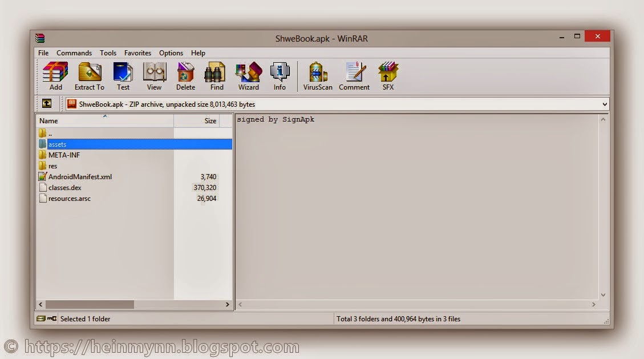
Task: Open the Comment editor tool
Action: pos(354,76)
